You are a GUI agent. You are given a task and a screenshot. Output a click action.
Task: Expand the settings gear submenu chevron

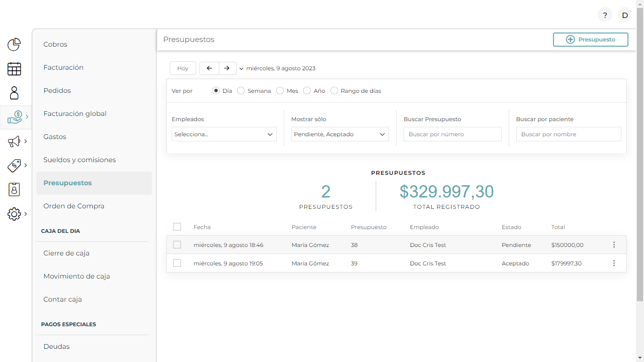point(25,214)
